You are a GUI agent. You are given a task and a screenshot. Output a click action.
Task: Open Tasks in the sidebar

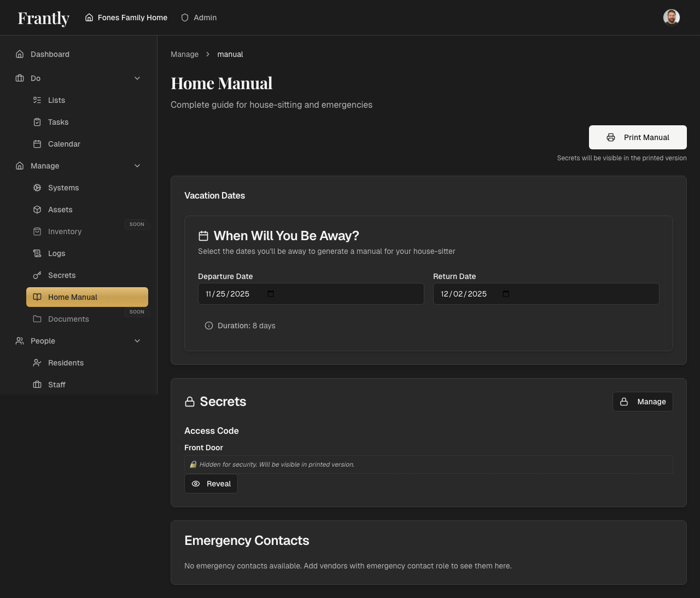tap(58, 122)
